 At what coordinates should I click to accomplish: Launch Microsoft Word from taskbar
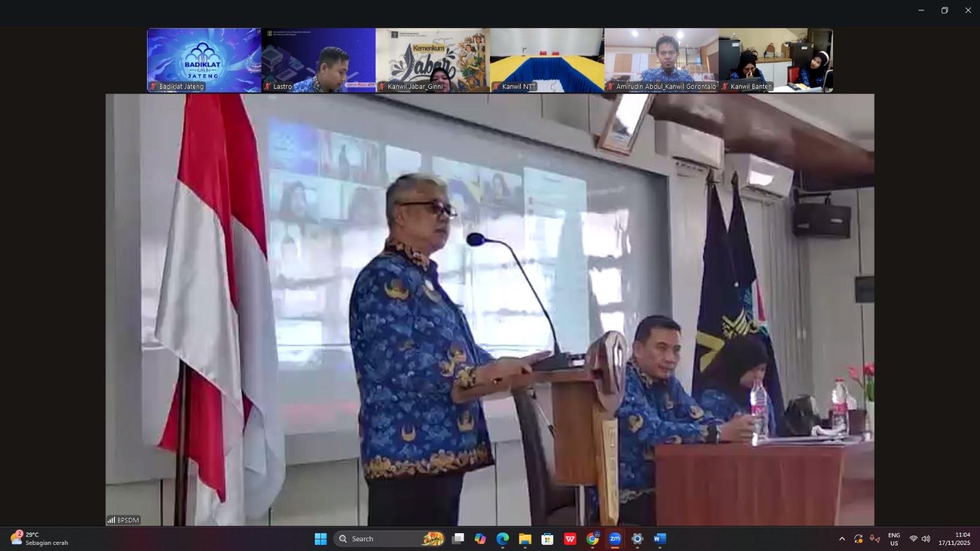click(x=660, y=539)
